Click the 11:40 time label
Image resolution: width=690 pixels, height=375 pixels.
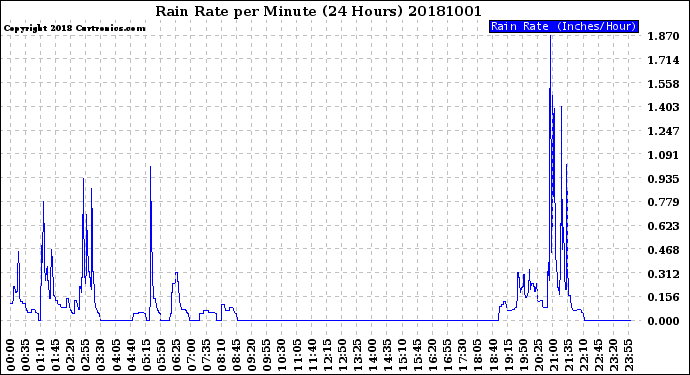(x=312, y=355)
